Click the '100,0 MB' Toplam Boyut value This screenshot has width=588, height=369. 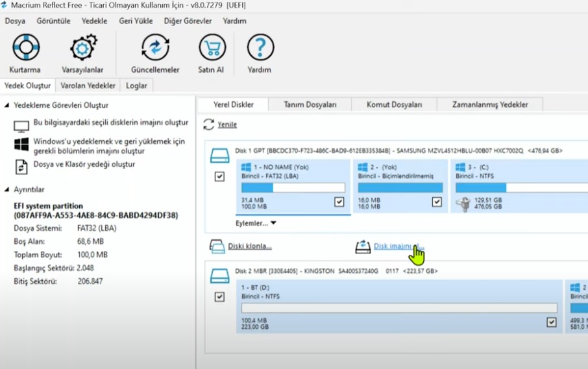coord(92,255)
